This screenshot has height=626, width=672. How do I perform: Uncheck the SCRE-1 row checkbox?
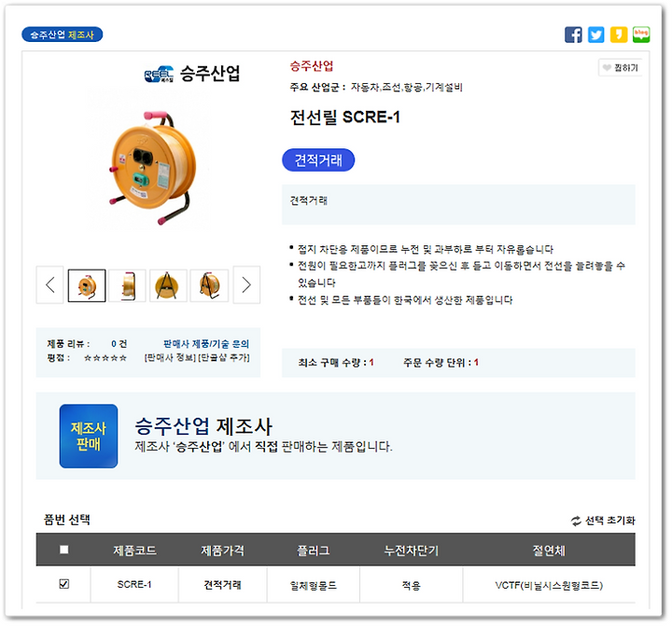click(x=64, y=584)
